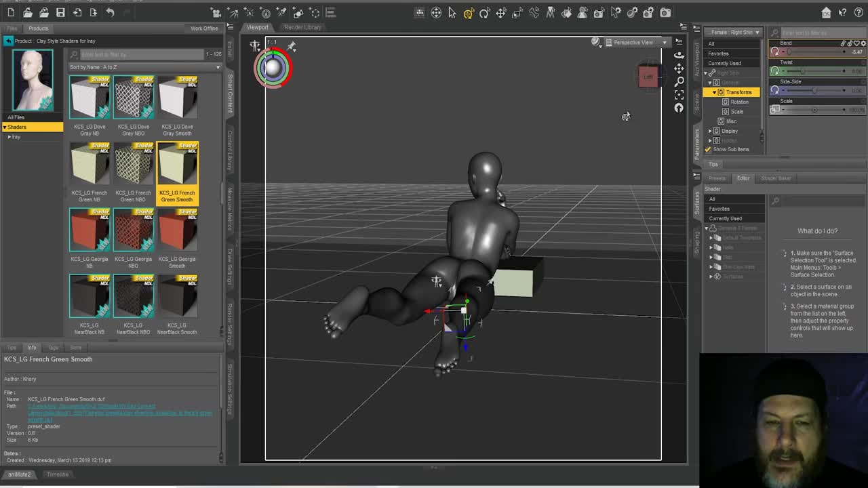Click the Open File folder icon
This screenshot has width=868, height=488.
click(27, 12)
